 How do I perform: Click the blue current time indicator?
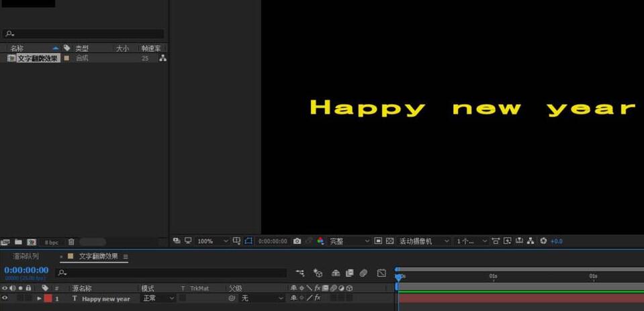pos(398,277)
